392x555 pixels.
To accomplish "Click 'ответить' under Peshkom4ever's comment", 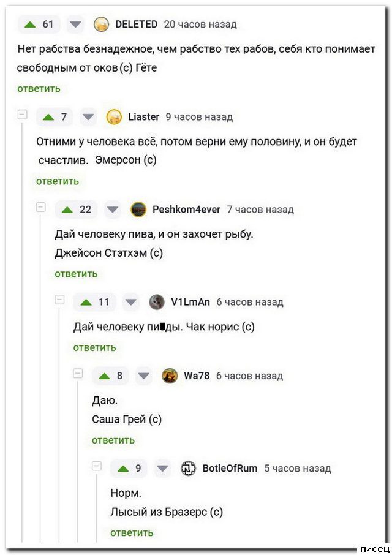I will click(76, 274).
